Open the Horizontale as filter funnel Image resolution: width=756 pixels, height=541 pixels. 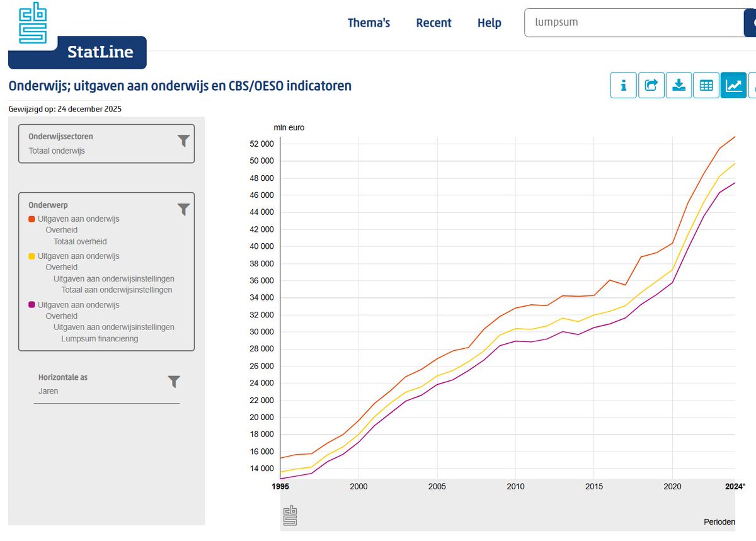tap(174, 382)
